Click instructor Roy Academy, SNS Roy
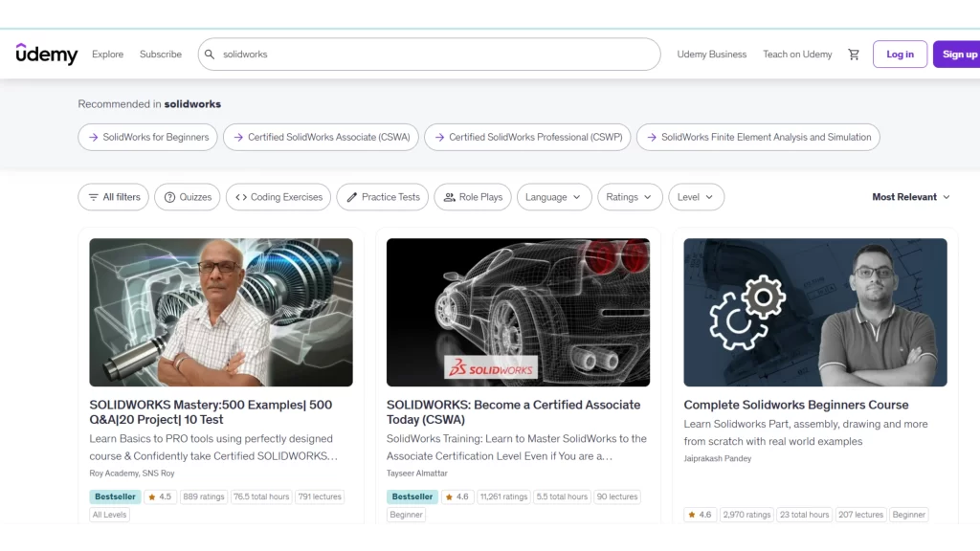The height and width of the screenshot is (551, 980). coord(132,474)
